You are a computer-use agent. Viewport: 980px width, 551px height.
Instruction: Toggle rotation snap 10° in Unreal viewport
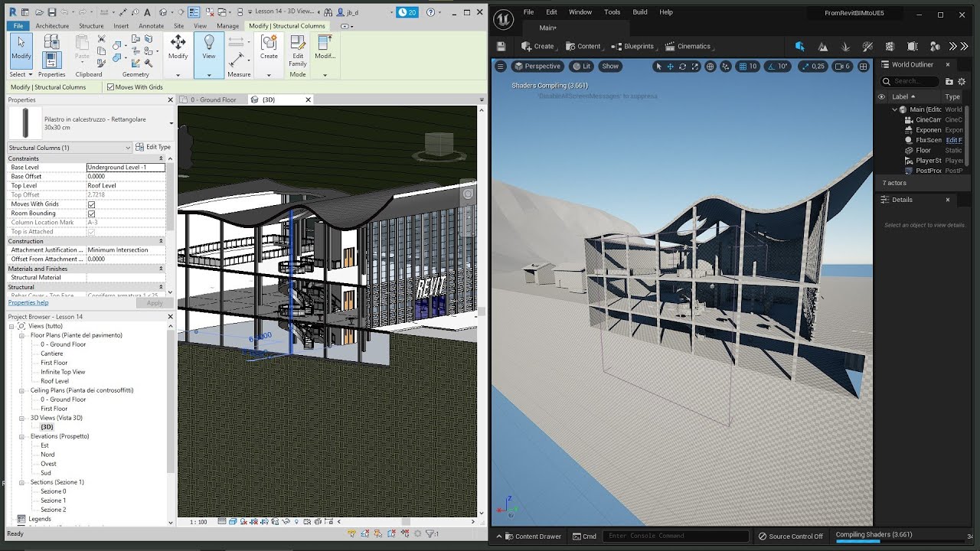778,67
